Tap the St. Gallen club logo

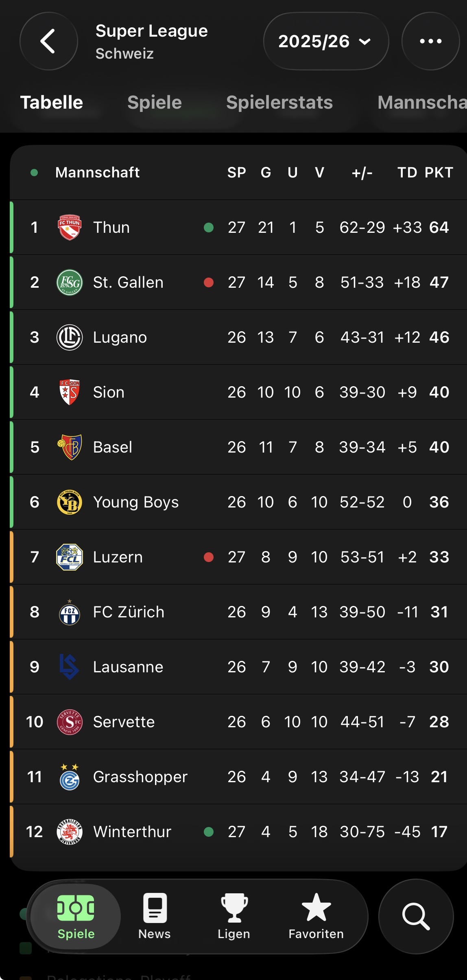(70, 282)
